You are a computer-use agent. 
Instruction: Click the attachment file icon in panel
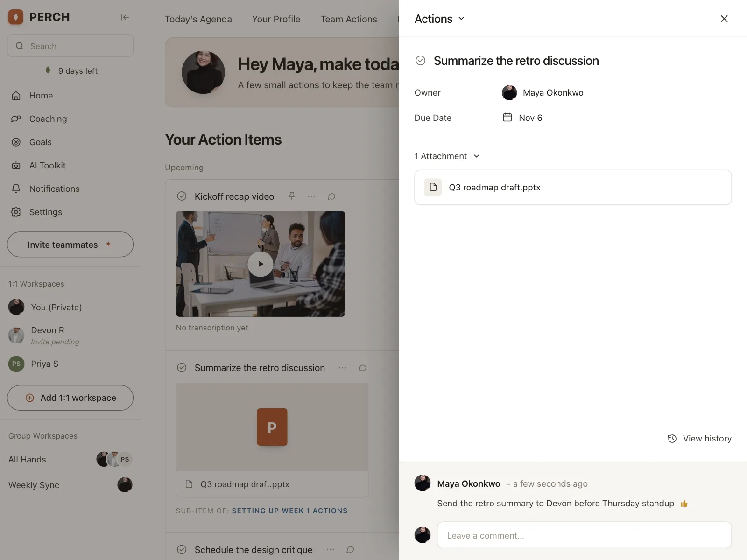point(433,187)
